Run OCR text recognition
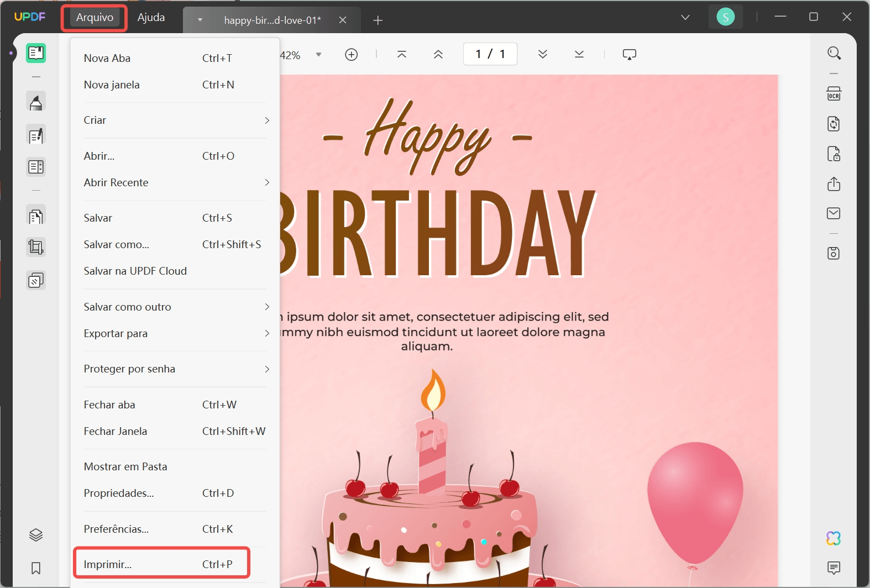Viewport: 870px width, 588px height. pos(834,93)
